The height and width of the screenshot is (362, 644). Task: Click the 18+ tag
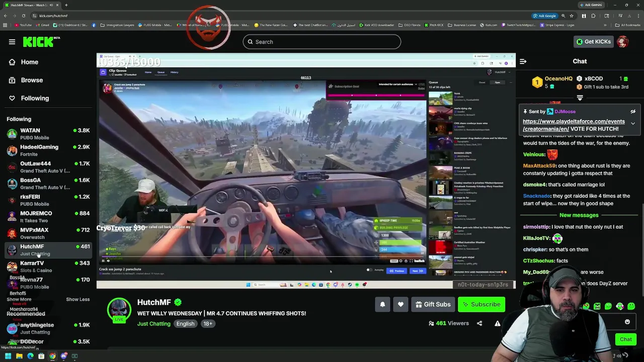click(208, 324)
